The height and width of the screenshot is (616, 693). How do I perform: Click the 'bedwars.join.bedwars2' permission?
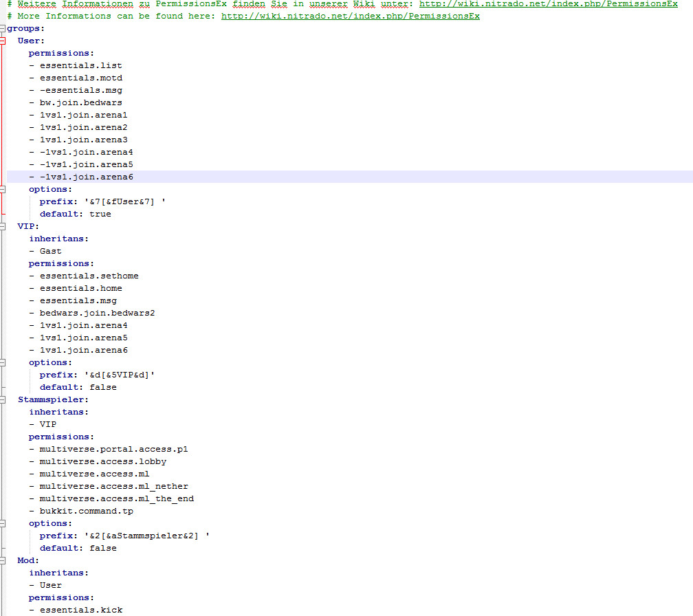coord(97,313)
